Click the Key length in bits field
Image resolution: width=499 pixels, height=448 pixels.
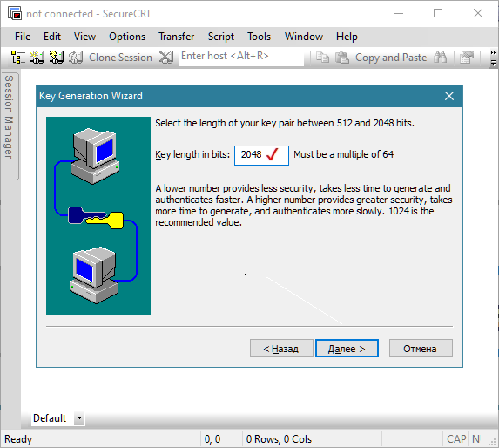coord(261,155)
